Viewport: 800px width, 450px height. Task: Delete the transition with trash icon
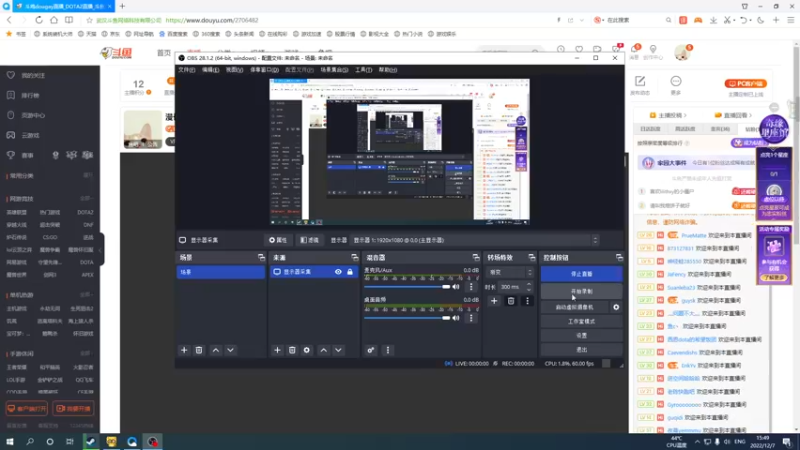[511, 301]
